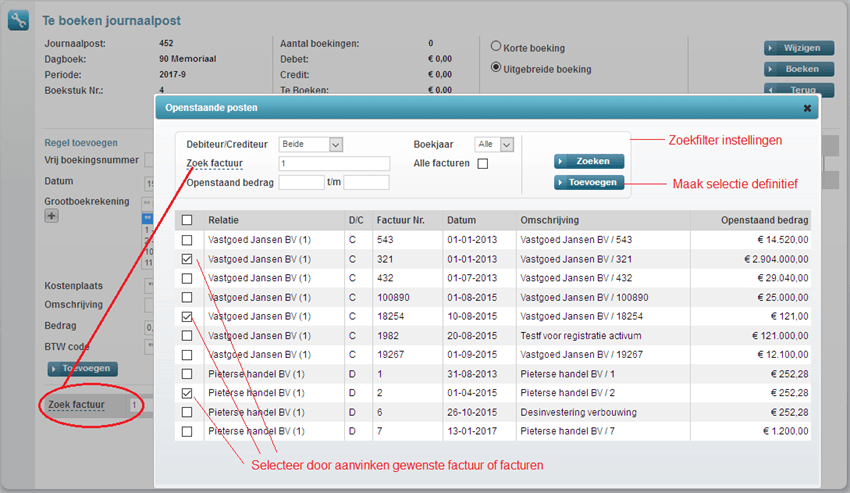
Task: Check the box for factuur 100890
Action: point(187,297)
